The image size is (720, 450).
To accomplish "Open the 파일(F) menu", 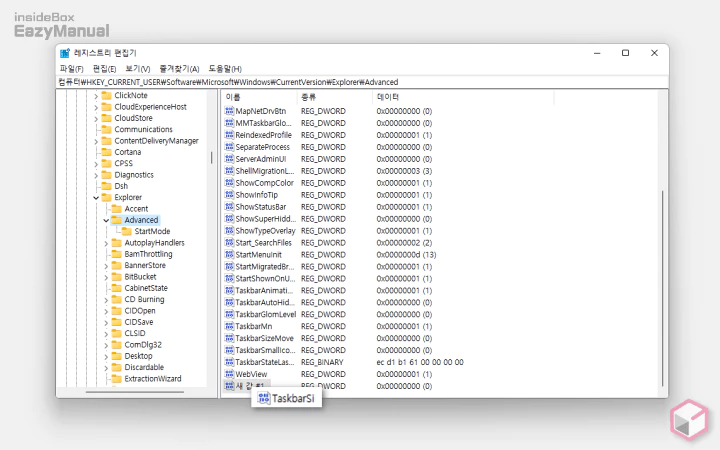I will tap(73, 69).
